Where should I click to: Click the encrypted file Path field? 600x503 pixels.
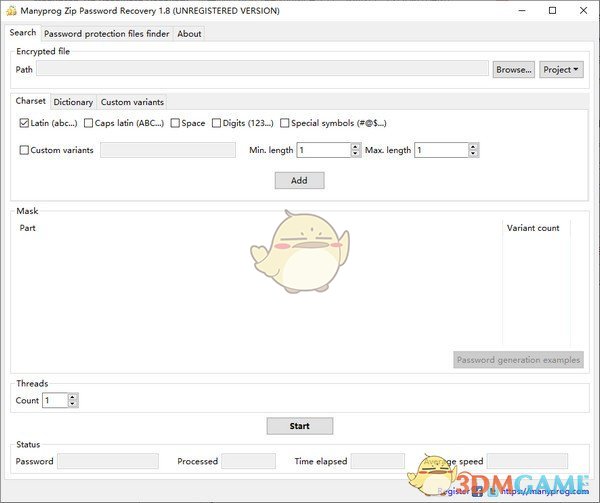[262, 69]
